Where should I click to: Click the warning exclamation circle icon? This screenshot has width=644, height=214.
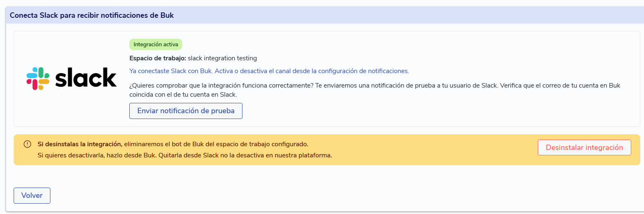[x=27, y=144]
